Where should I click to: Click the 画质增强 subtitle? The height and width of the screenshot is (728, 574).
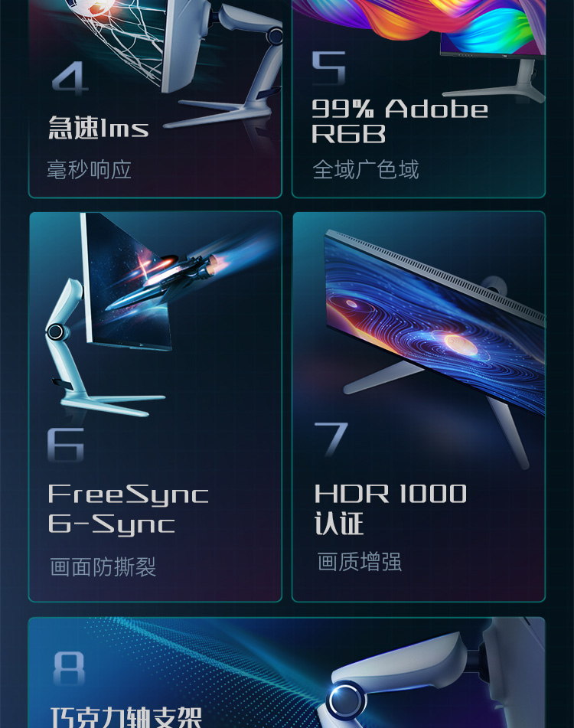tap(359, 562)
